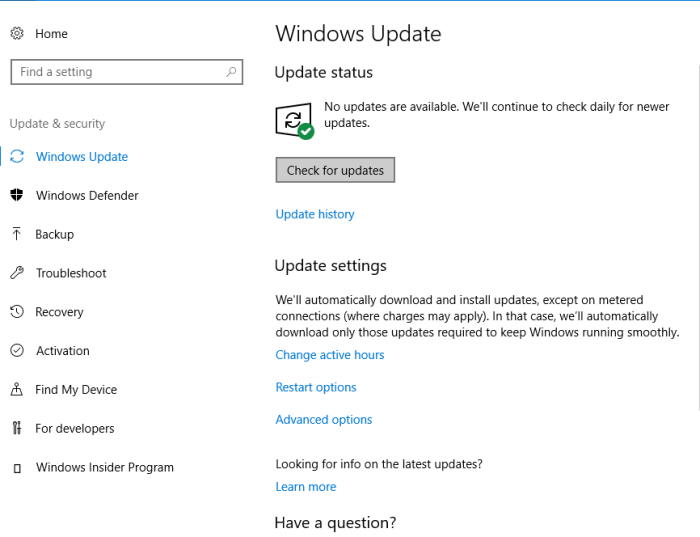The height and width of the screenshot is (537, 700).
Task: Go to Backup settings
Action: [x=54, y=234]
